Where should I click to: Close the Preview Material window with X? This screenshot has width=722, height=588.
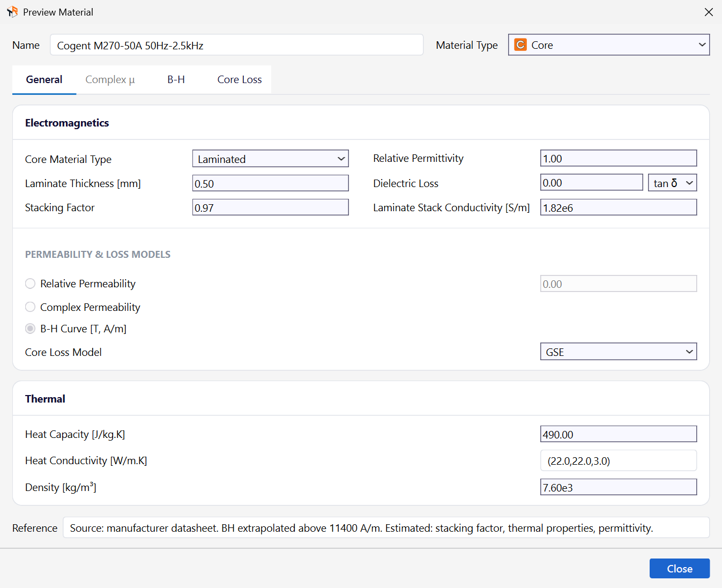click(x=709, y=12)
